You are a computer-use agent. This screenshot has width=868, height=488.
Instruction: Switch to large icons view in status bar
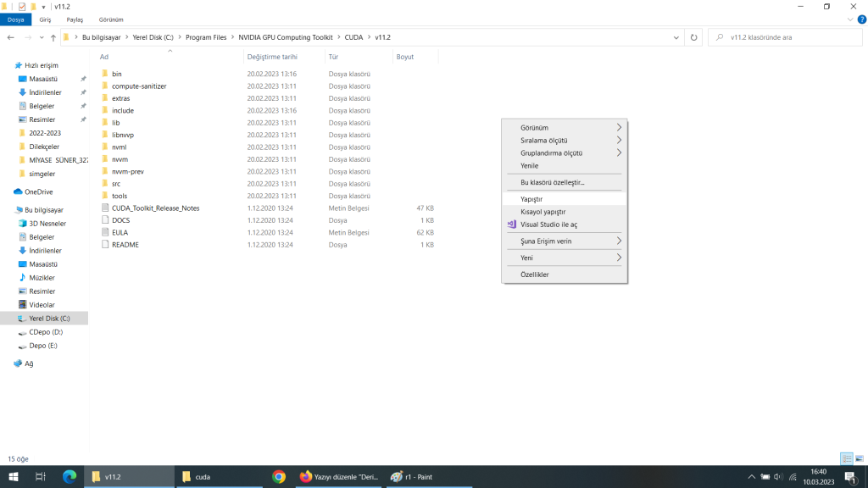[x=859, y=458]
